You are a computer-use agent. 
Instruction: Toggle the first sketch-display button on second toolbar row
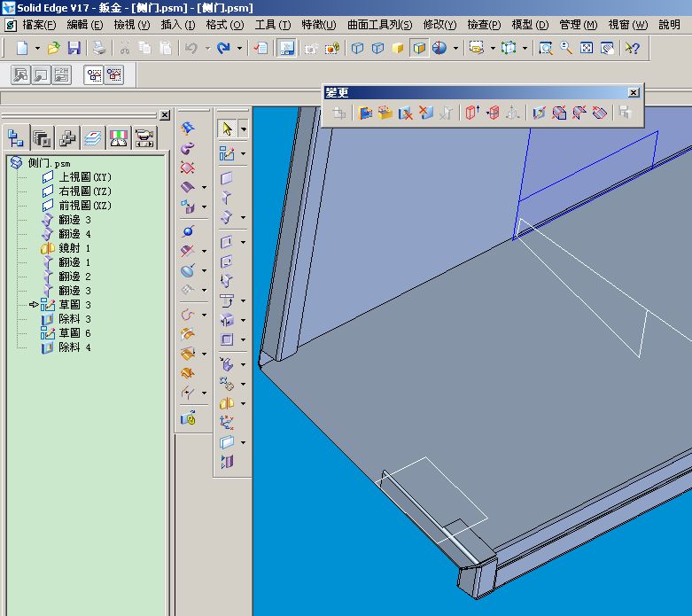coord(94,75)
